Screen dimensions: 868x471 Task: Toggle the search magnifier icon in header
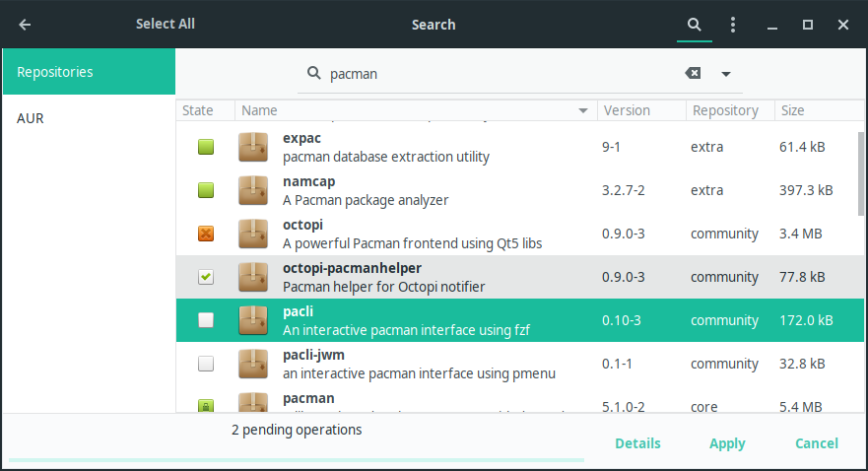(695, 25)
